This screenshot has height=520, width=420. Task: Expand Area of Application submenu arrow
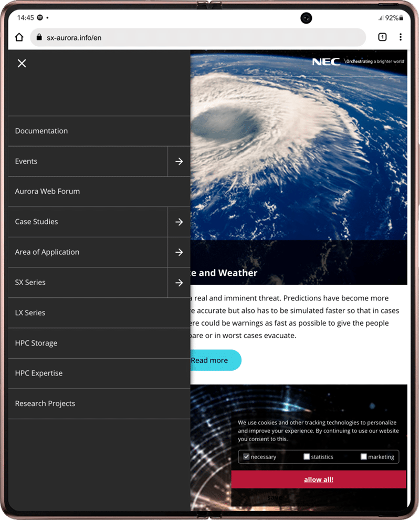click(x=179, y=252)
